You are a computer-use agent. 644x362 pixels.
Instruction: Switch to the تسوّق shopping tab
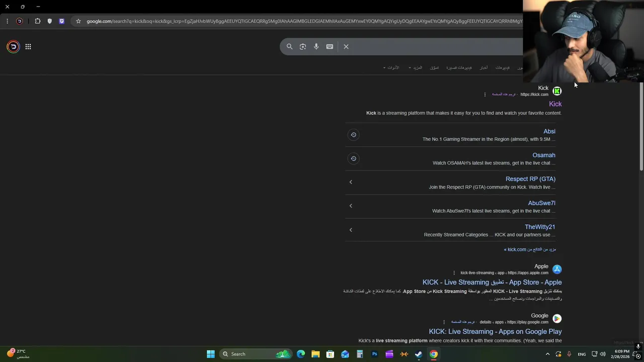click(x=434, y=67)
